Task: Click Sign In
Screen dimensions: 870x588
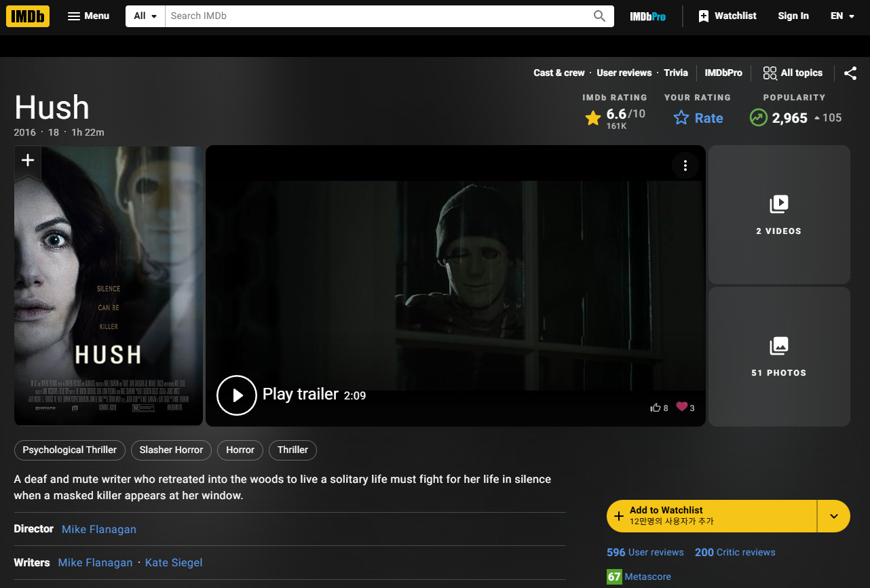Action: [793, 16]
